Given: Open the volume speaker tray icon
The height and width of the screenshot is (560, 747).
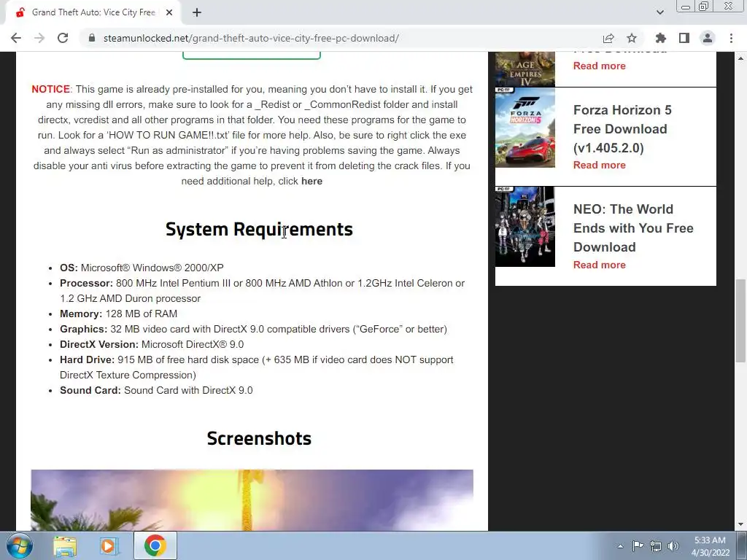Looking at the screenshot, I should [673, 546].
